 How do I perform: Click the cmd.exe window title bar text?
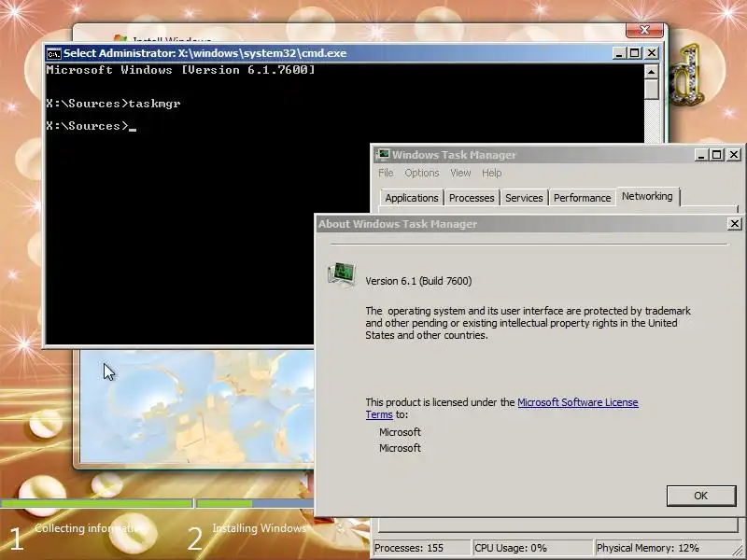pyautogui.click(x=205, y=53)
